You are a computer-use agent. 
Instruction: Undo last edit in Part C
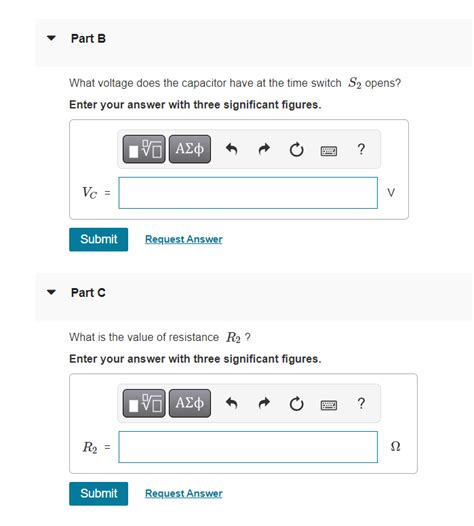(x=231, y=403)
